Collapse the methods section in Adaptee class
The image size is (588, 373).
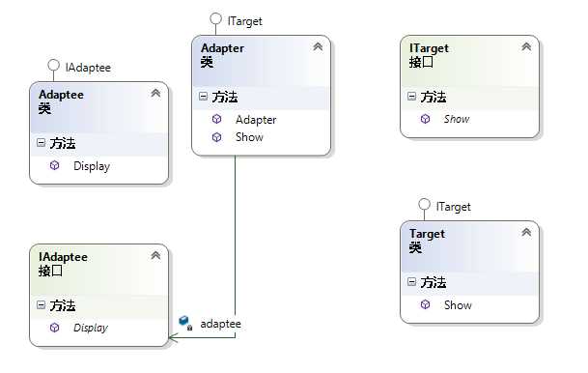(x=41, y=142)
